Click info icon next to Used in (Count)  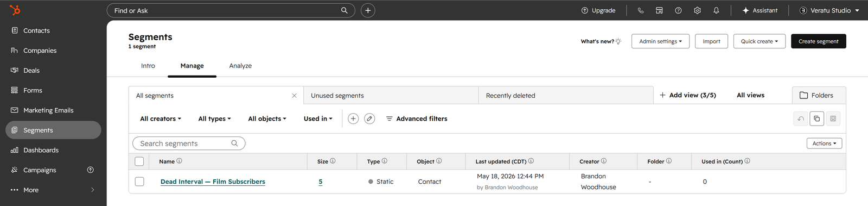click(748, 161)
